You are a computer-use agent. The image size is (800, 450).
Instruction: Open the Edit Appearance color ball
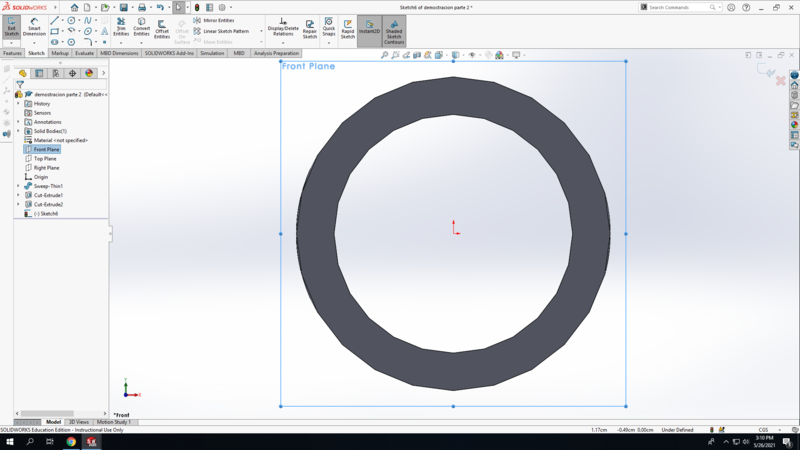tap(499, 55)
